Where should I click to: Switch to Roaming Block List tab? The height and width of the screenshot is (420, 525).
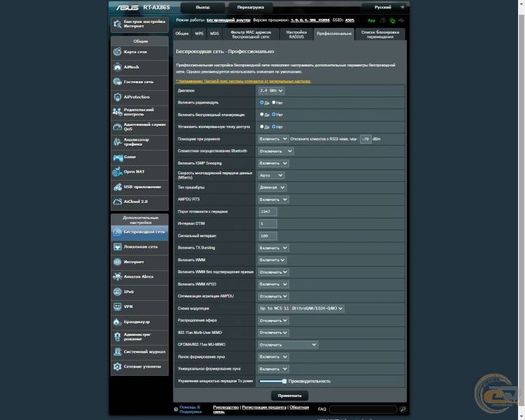[x=380, y=34]
